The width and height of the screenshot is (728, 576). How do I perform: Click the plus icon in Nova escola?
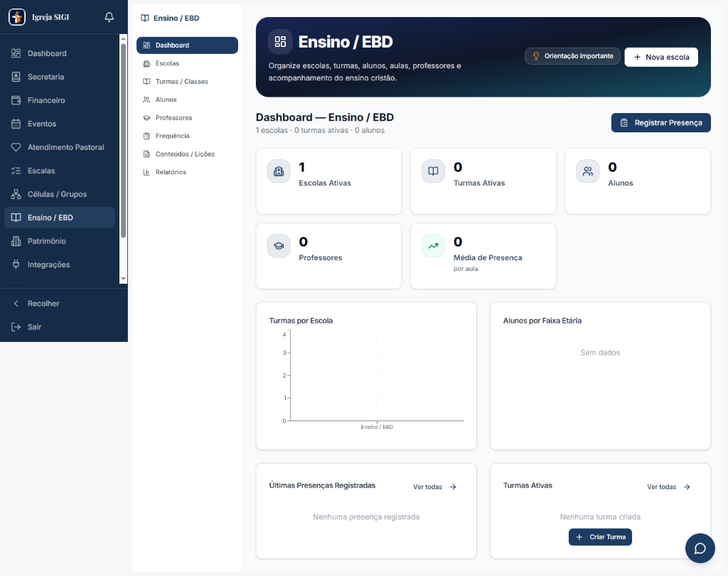click(637, 57)
